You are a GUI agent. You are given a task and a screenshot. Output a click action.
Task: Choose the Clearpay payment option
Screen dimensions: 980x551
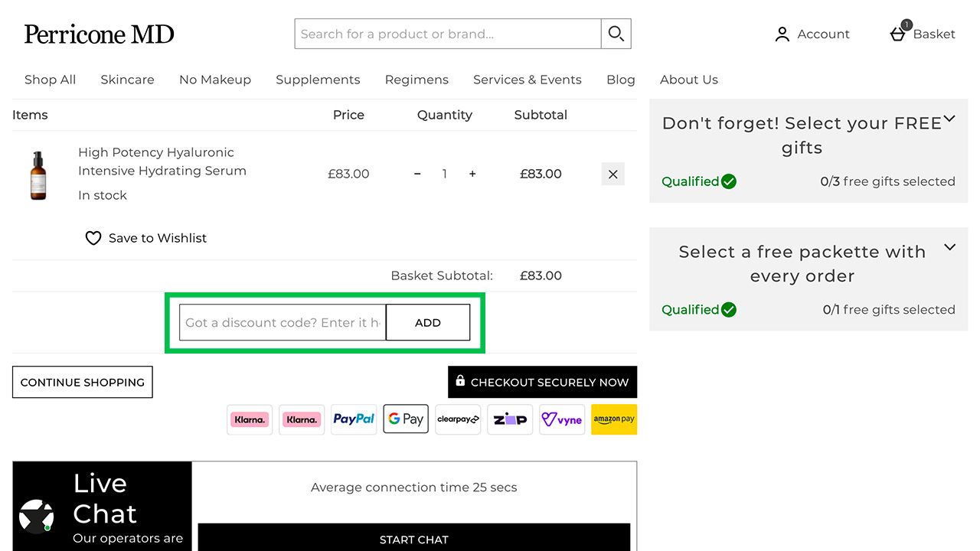pos(458,419)
